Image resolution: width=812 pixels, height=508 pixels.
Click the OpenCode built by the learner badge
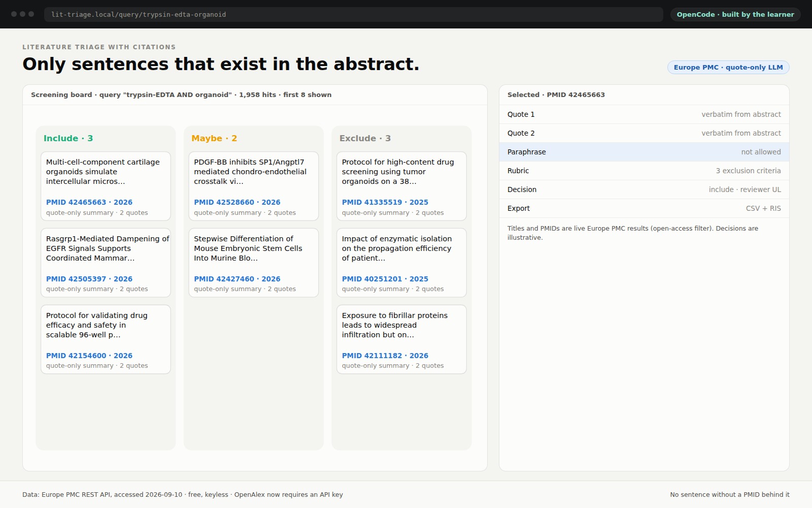click(x=735, y=14)
